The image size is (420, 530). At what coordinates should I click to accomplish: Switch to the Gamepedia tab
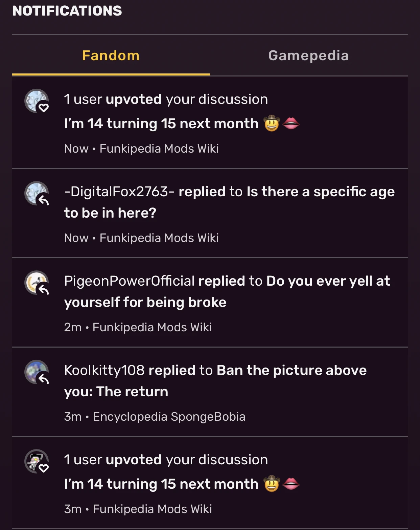308,55
